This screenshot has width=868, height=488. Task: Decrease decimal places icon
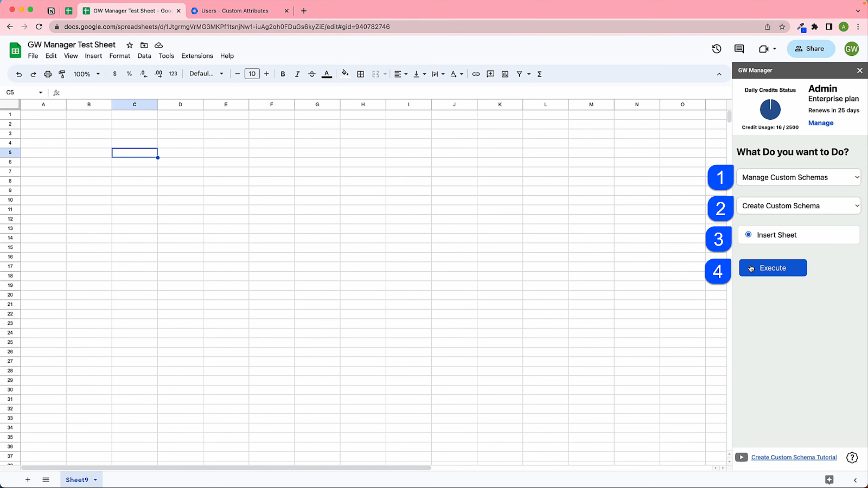point(143,74)
